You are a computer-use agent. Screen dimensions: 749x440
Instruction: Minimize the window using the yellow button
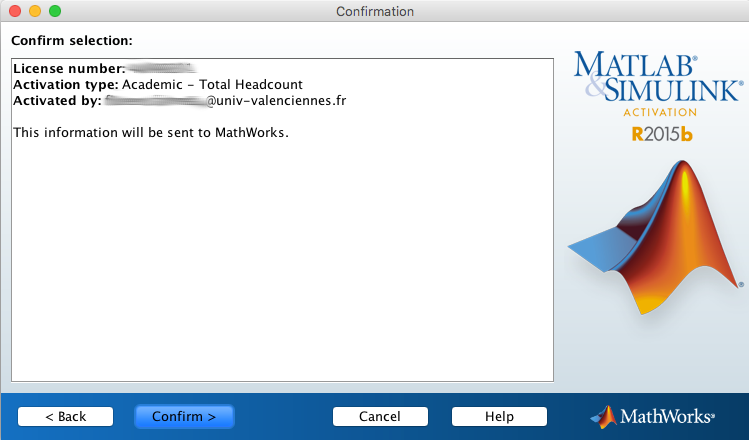(34, 11)
